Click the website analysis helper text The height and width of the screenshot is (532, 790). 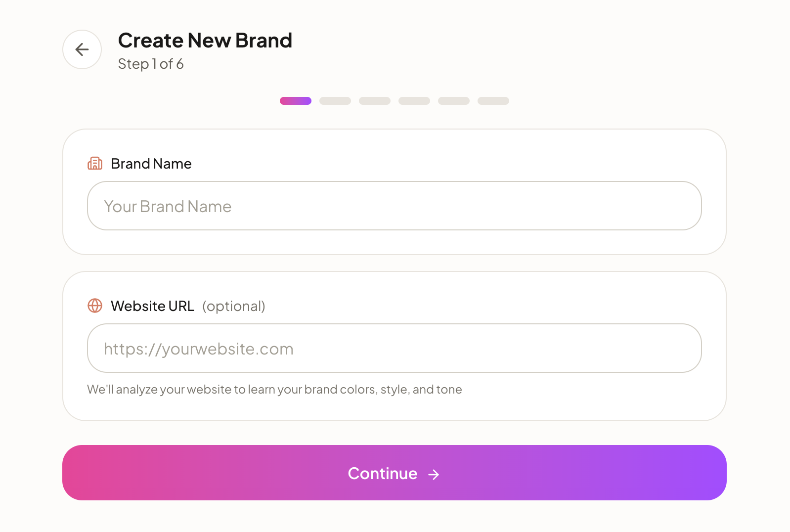pos(274,390)
